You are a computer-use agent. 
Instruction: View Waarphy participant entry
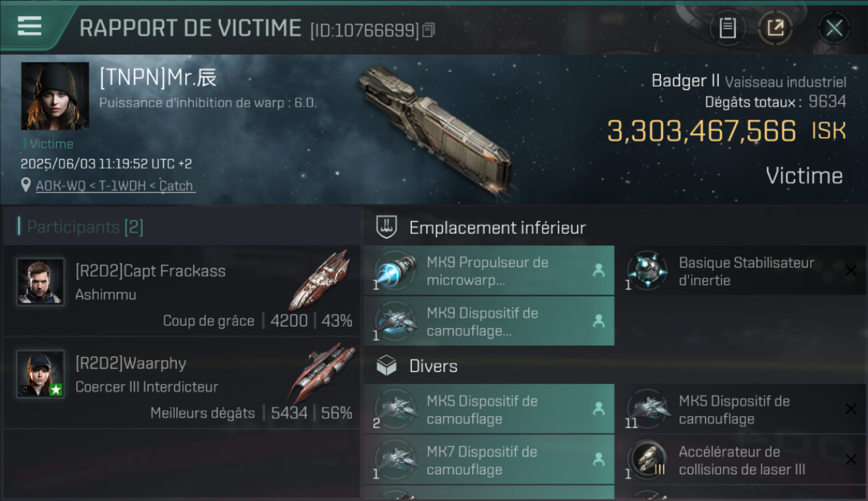point(182,383)
